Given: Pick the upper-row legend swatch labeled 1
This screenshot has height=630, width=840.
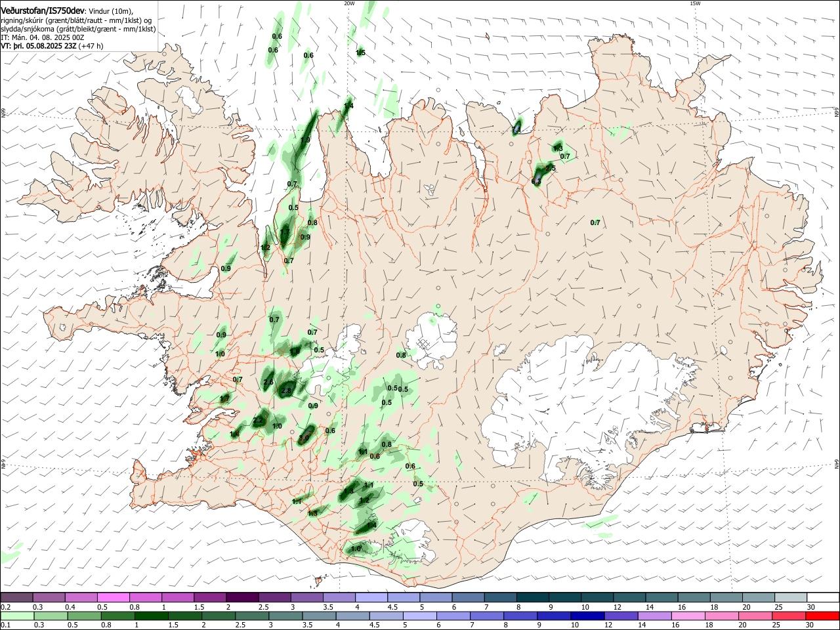Looking at the screenshot, I should click(178, 597).
